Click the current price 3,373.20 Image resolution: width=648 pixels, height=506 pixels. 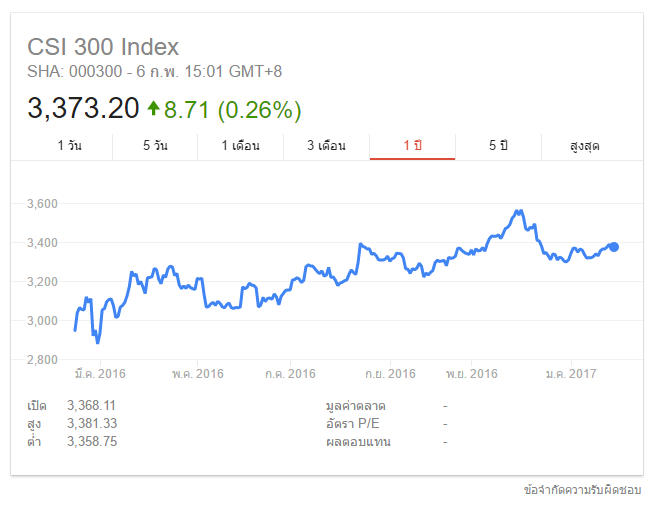point(83,108)
